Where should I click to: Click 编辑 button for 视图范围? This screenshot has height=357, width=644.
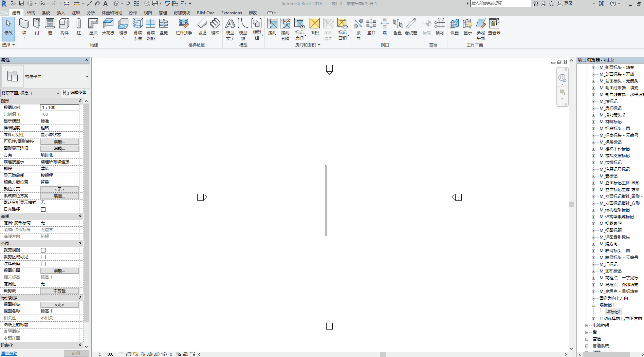(x=59, y=270)
